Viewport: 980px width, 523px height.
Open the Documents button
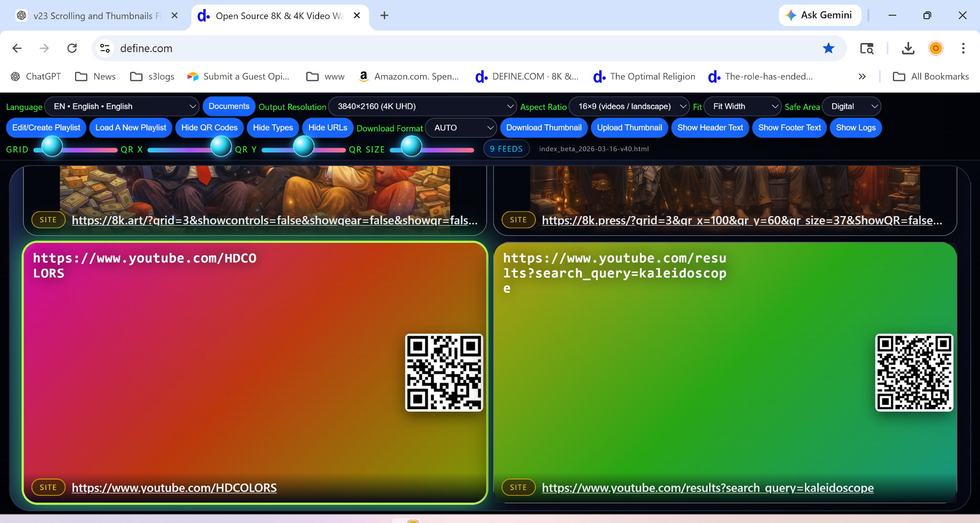point(229,106)
